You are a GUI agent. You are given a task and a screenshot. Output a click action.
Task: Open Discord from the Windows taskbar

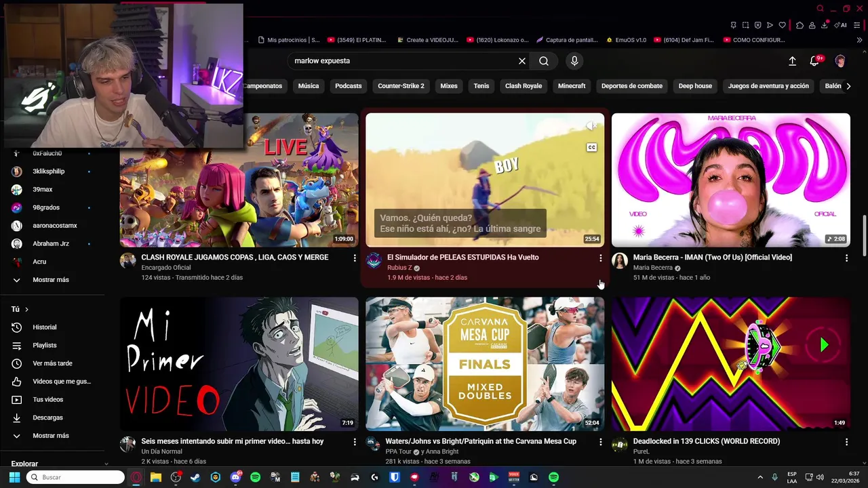235,477
